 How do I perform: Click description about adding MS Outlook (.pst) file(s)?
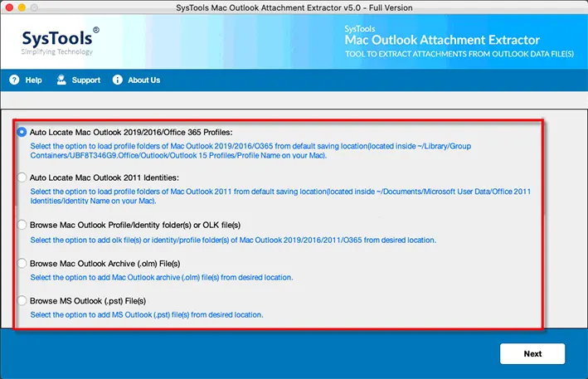click(x=147, y=315)
